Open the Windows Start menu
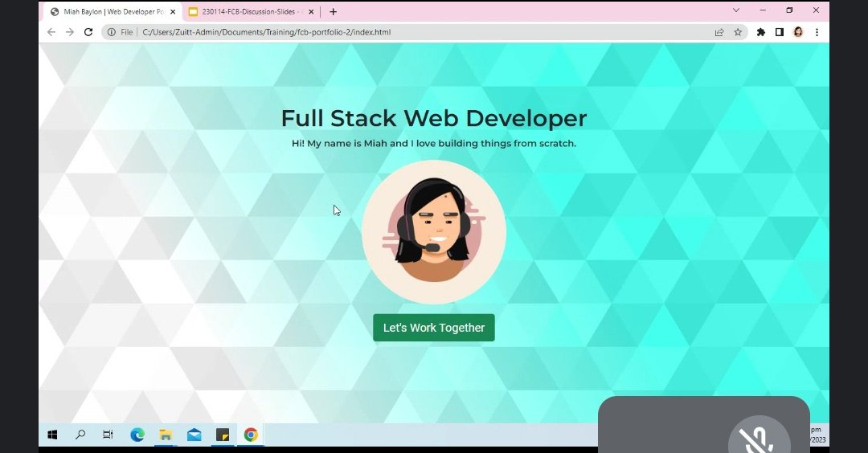 [52, 435]
